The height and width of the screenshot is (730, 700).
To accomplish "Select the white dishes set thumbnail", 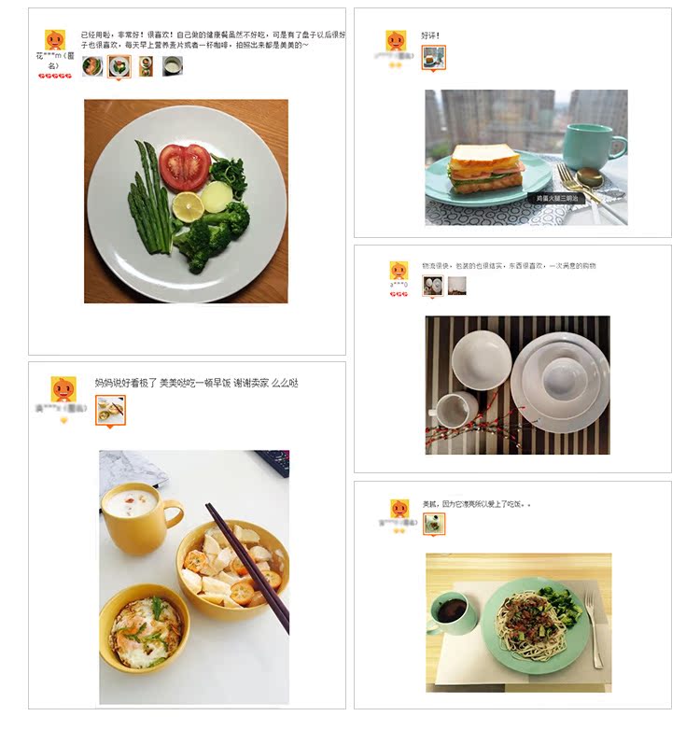I will (x=433, y=286).
